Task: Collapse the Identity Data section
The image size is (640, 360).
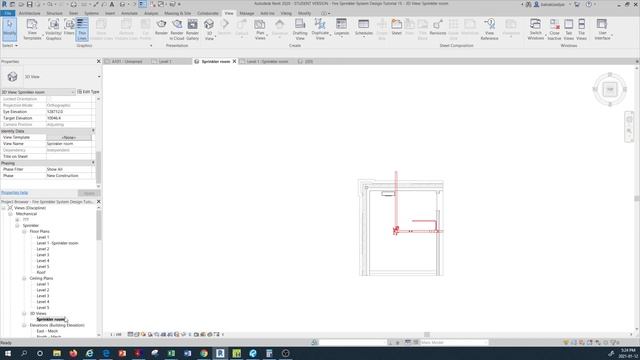Action: click(x=93, y=131)
